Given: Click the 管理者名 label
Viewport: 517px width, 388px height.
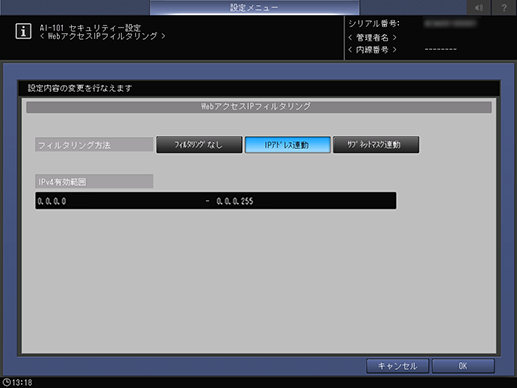Looking at the screenshot, I should pos(372,37).
